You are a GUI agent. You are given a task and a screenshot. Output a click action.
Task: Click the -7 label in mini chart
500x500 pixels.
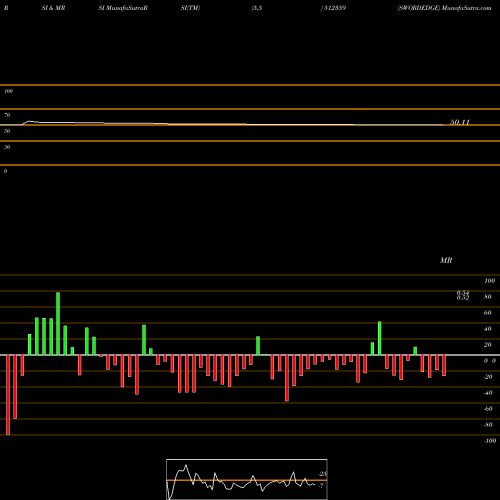click(321, 486)
